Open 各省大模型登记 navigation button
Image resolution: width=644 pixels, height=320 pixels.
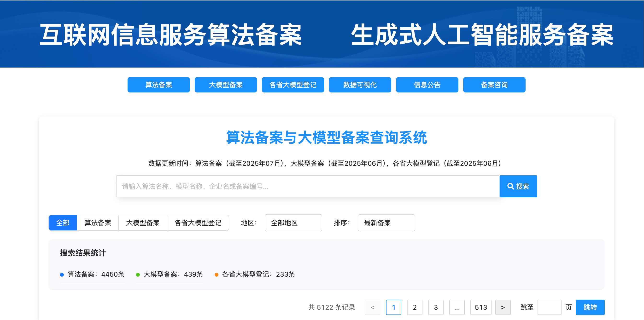[293, 85]
